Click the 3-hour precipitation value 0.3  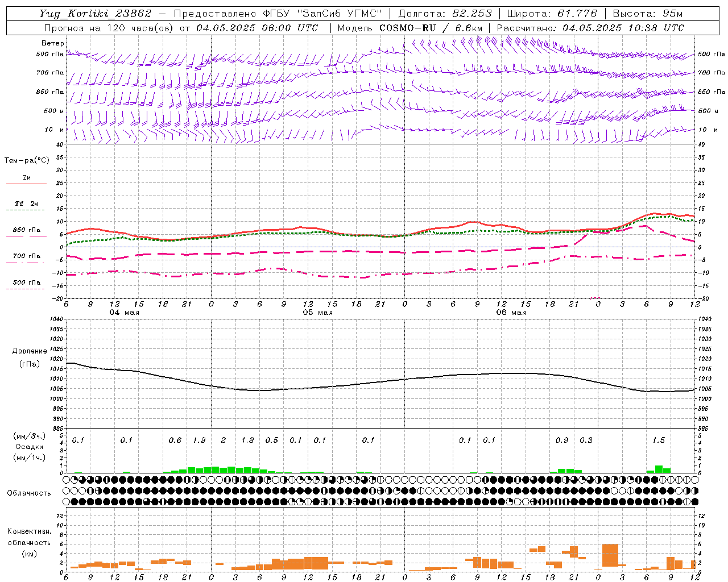pyautogui.click(x=586, y=440)
